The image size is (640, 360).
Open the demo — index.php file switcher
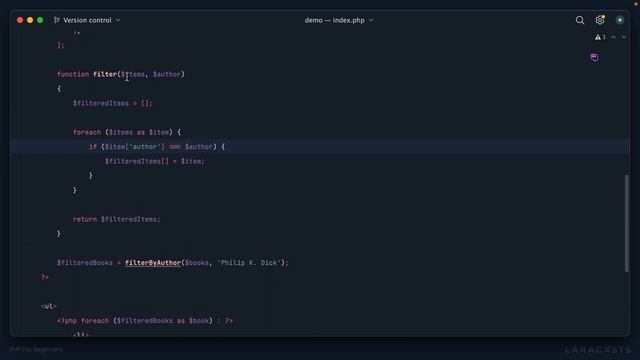338,20
